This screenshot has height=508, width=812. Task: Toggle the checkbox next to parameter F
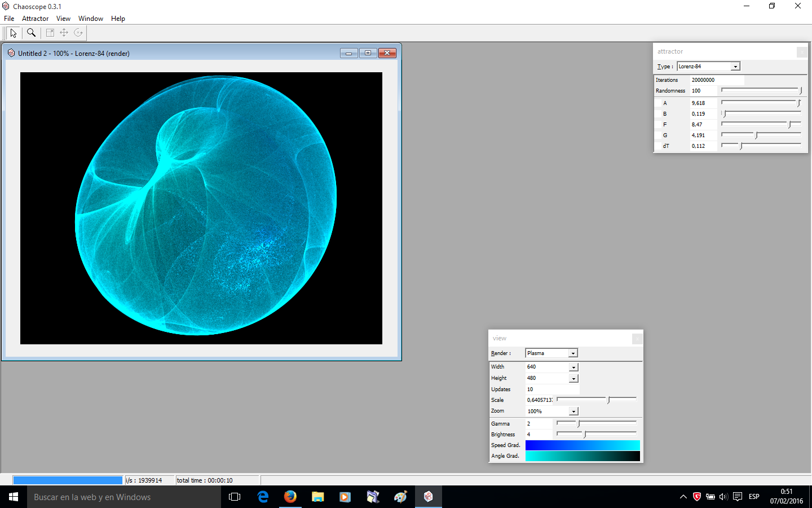(x=658, y=125)
